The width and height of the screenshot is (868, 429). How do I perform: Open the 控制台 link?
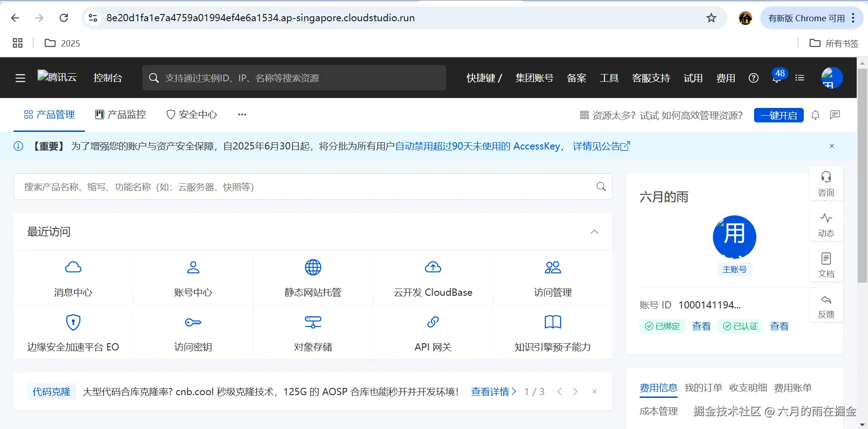(x=108, y=78)
